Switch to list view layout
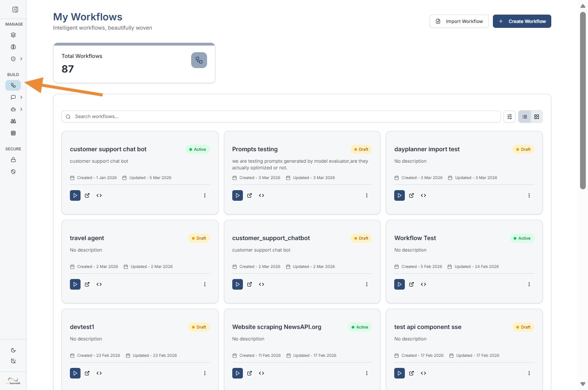588x390 pixels. click(x=525, y=117)
